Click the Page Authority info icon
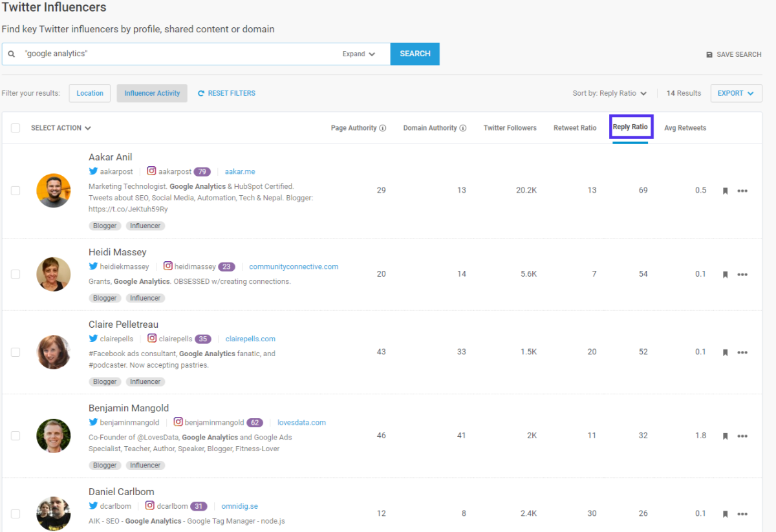This screenshot has width=776, height=532. (384, 127)
